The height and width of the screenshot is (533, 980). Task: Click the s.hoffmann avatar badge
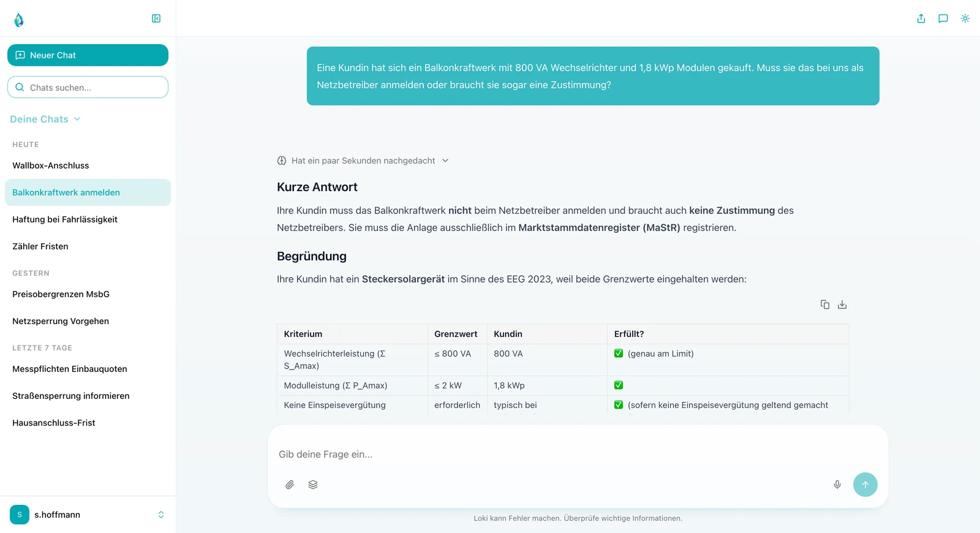20,515
